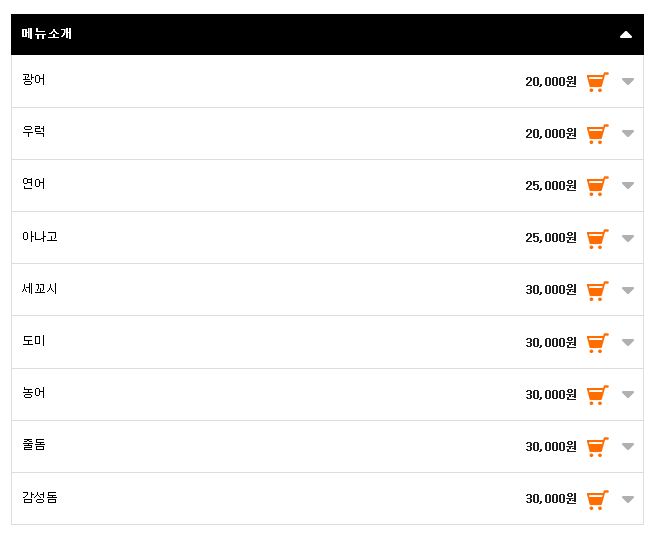Expand the 세꼬시 row gray arrow
This screenshot has width=656, height=534.
tap(628, 290)
